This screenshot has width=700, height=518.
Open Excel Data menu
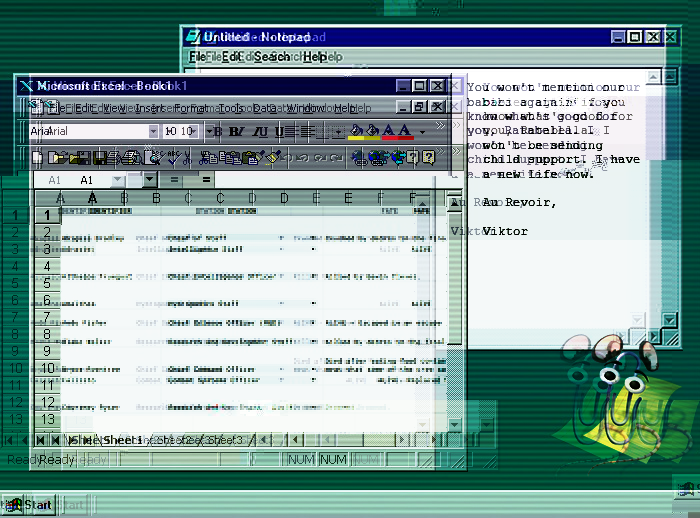265,108
